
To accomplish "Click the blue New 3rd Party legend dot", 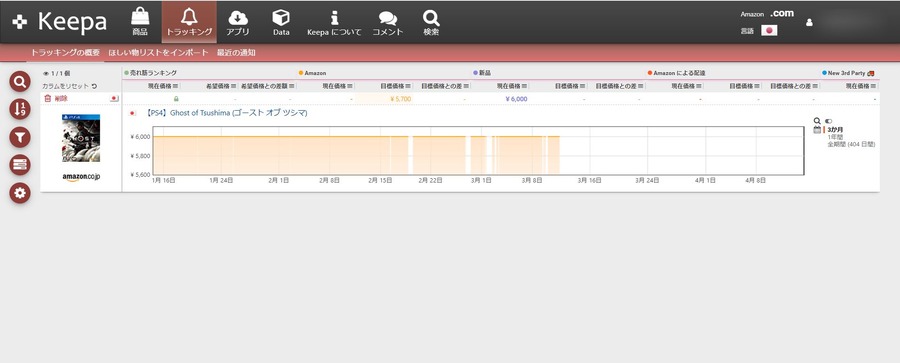I will (x=824, y=74).
